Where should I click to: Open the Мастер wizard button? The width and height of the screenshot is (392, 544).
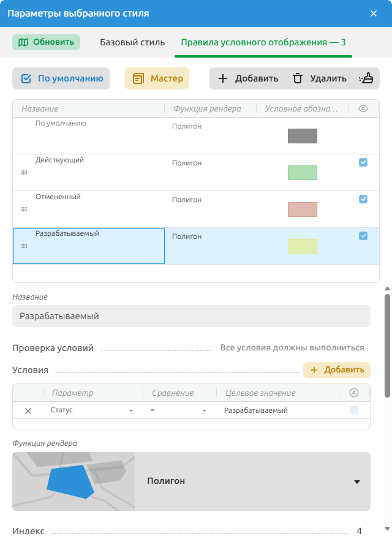pyautogui.click(x=157, y=78)
